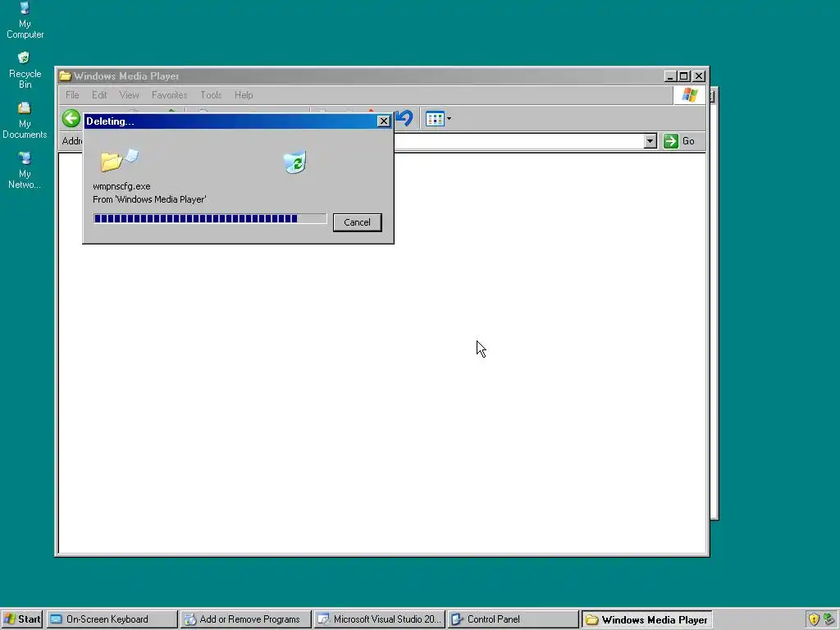Open the Edit menu
The image size is (840, 630).
pos(99,95)
